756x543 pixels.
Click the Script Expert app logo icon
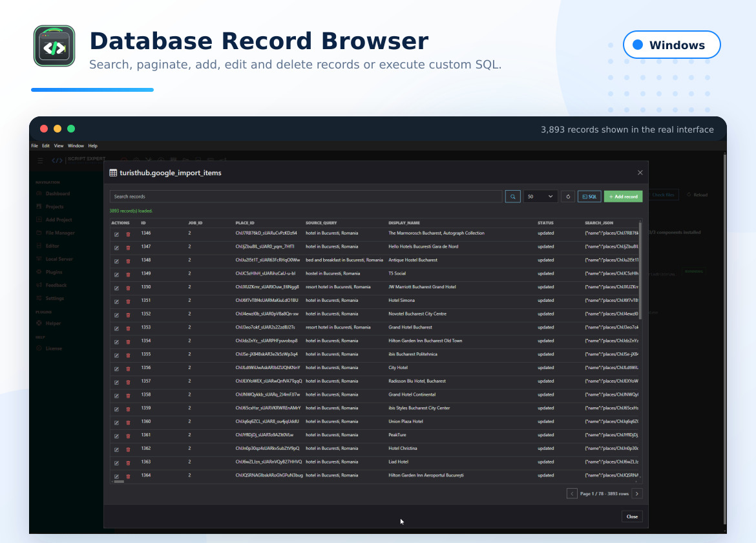click(54, 46)
